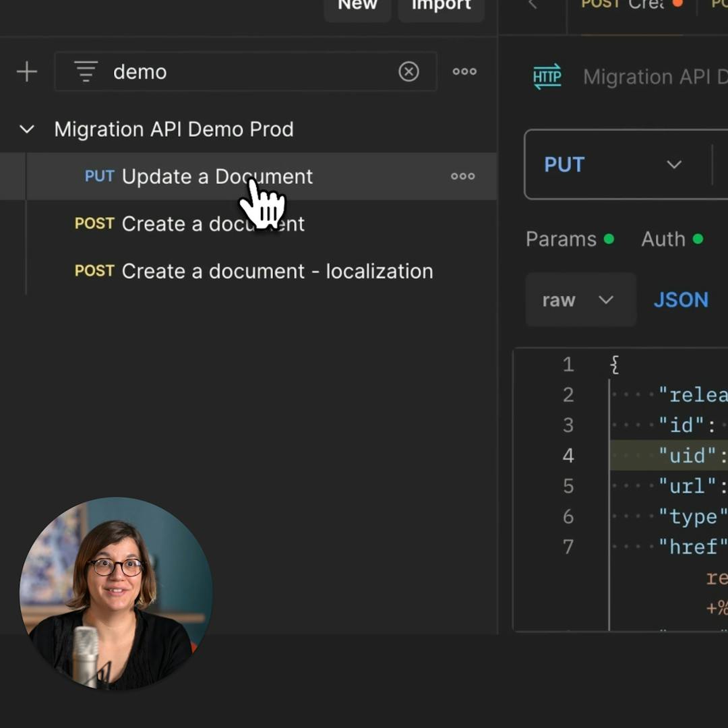Open the three-dot menu beside the search bar
This screenshot has width=728, height=728.
(x=464, y=71)
